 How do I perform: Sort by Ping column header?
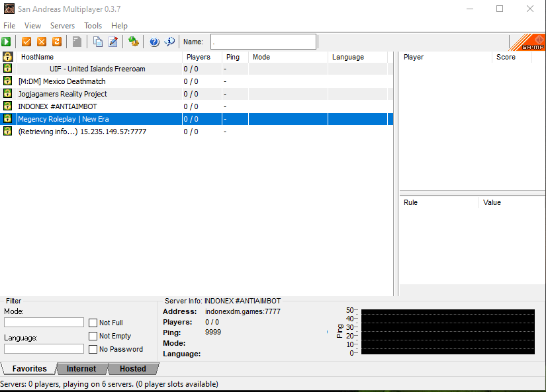click(236, 57)
